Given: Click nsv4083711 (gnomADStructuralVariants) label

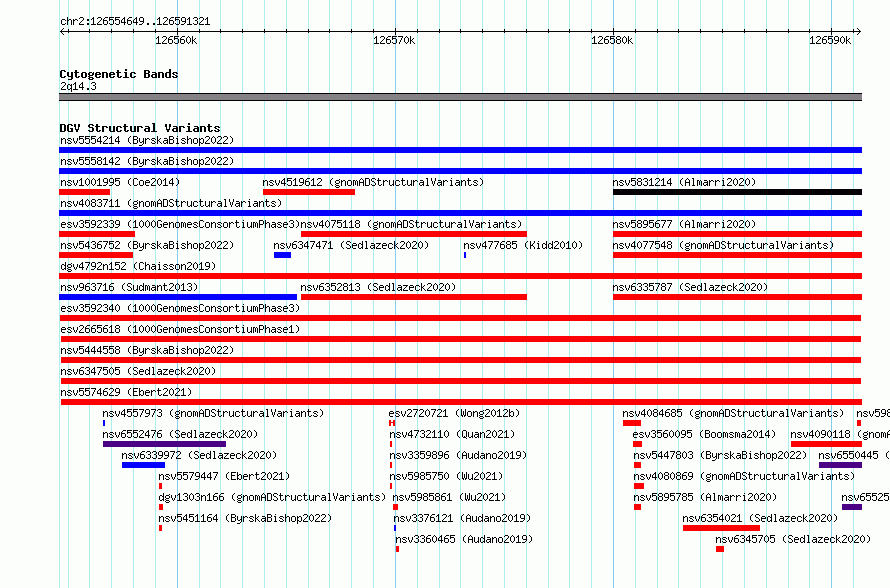Looking at the screenshot, I should click(171, 203).
